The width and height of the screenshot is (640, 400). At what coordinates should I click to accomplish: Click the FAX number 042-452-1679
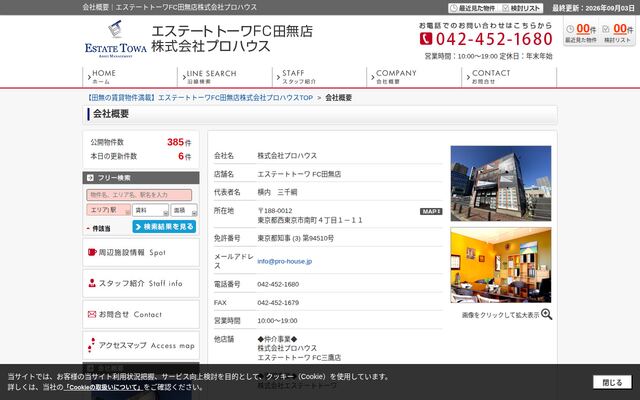278,302
